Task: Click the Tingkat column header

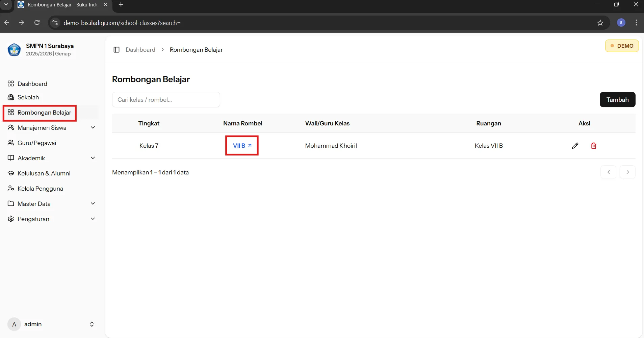Action: pyautogui.click(x=149, y=123)
